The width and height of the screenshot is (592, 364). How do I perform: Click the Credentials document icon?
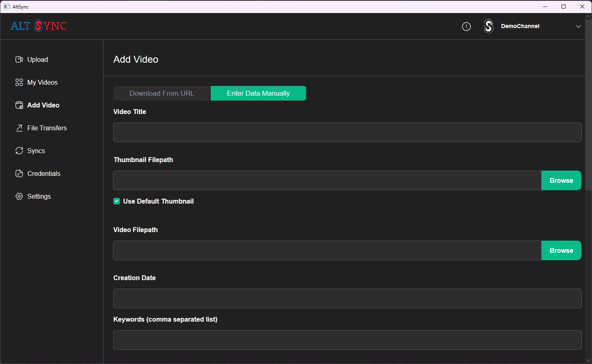pos(19,173)
